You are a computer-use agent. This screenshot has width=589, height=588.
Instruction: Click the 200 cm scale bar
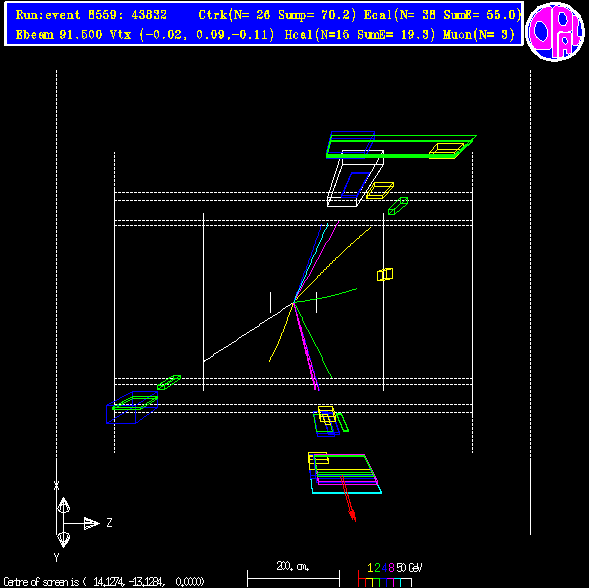(x=293, y=578)
